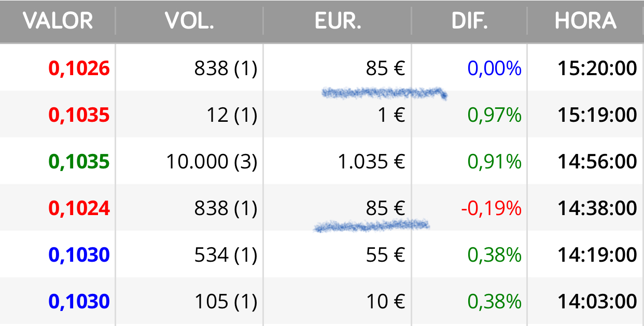Sort by the DIF. column header
Screen dimensions: 644x326
[x=470, y=21]
